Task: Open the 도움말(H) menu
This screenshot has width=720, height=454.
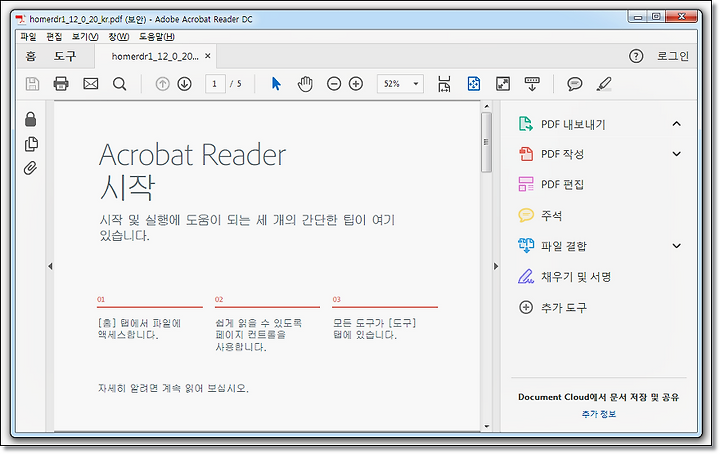Action: point(157,37)
